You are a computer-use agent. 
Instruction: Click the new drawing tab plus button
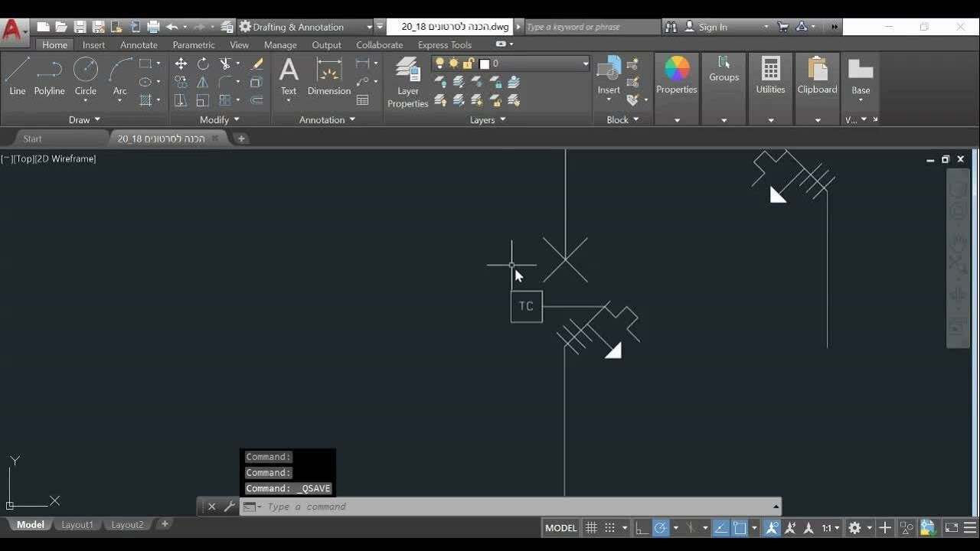(241, 139)
